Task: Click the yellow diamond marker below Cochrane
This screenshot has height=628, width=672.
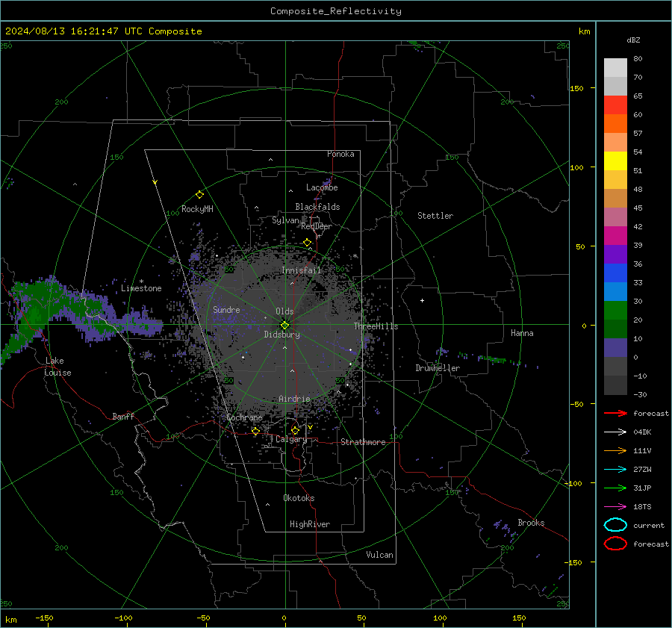Action: [x=256, y=431]
